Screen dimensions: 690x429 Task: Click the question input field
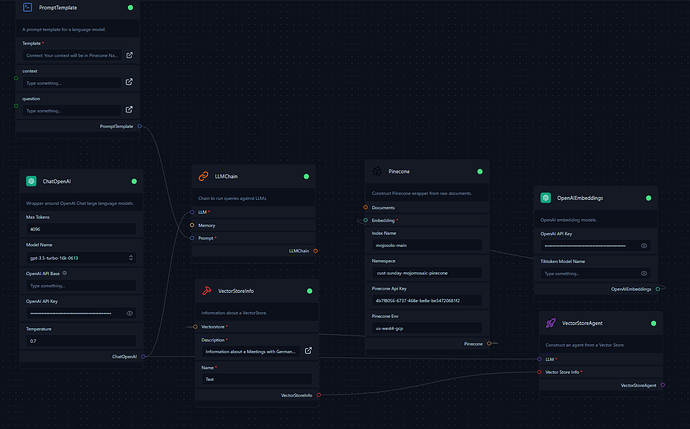point(72,110)
